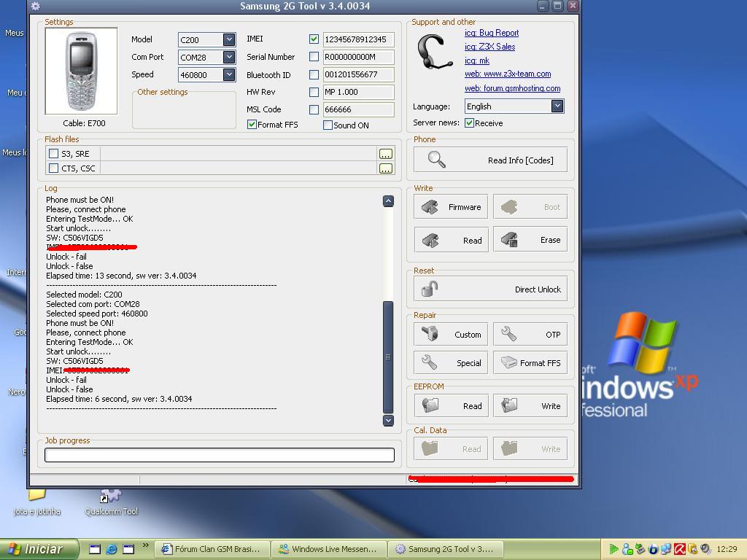Image resolution: width=747 pixels, height=560 pixels.
Task: Browse for S3, SRE flash file
Action: click(386, 154)
